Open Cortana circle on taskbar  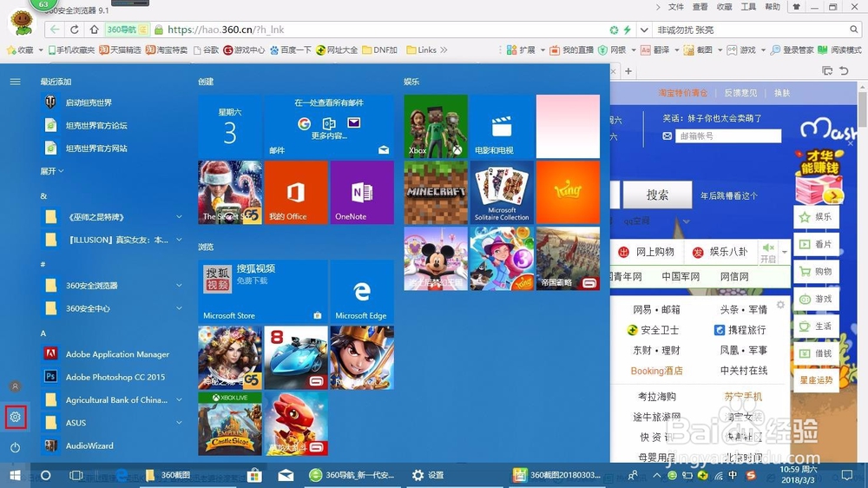tap(46, 475)
